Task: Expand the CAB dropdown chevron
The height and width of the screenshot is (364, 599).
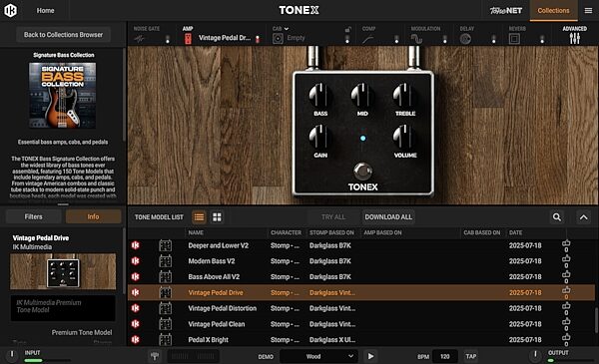Action: pyautogui.click(x=287, y=29)
